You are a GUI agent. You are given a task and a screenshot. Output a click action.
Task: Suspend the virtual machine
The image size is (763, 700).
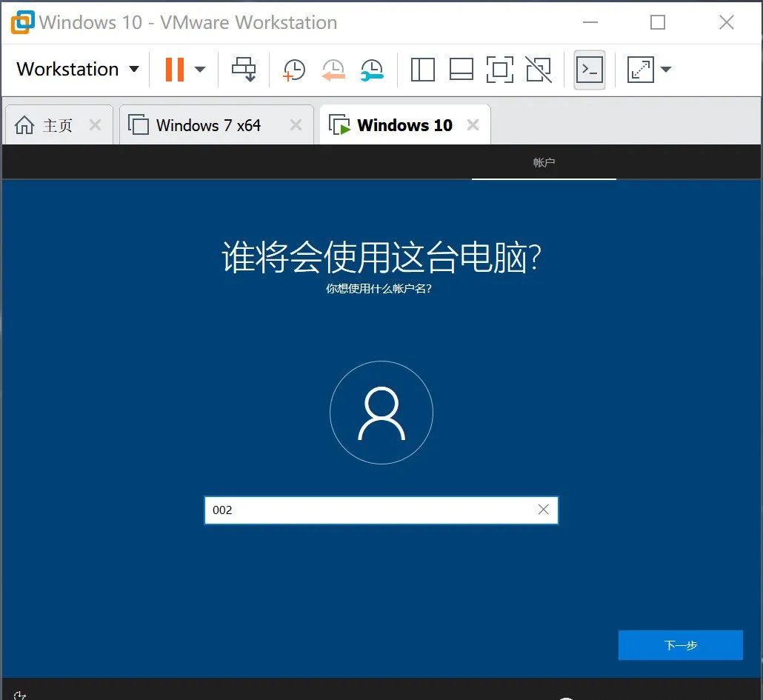(174, 69)
